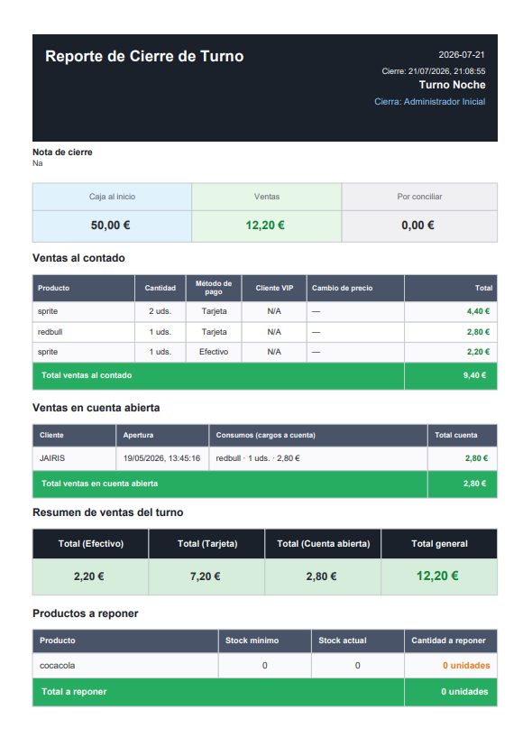This screenshot has width=532, height=756.
Task: Click the Ventas 12,20 € summary amount
Action: coord(265,226)
